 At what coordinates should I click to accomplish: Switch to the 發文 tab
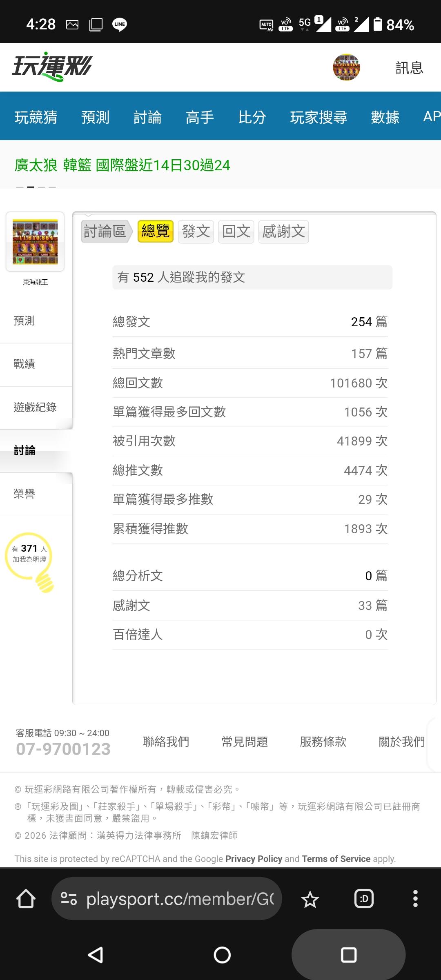coord(196,232)
